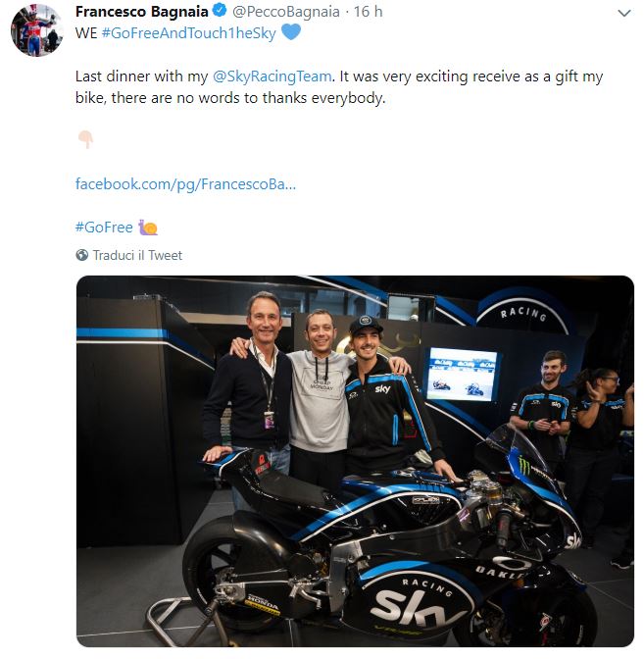Click the blue heart emoji
The image size is (644, 659).
click(291, 32)
